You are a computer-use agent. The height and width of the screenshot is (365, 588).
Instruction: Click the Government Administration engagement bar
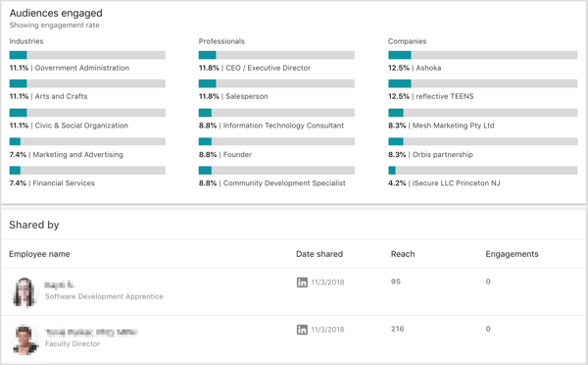87,55
